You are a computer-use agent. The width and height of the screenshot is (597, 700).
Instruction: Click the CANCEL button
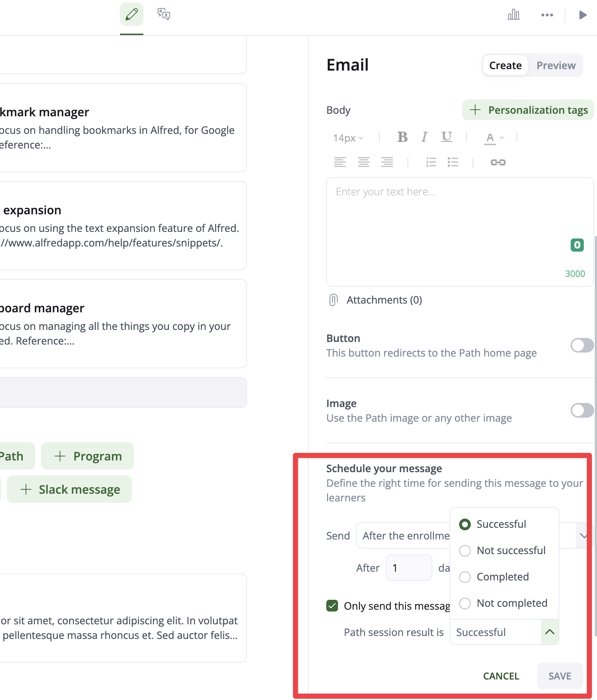pos(501,676)
